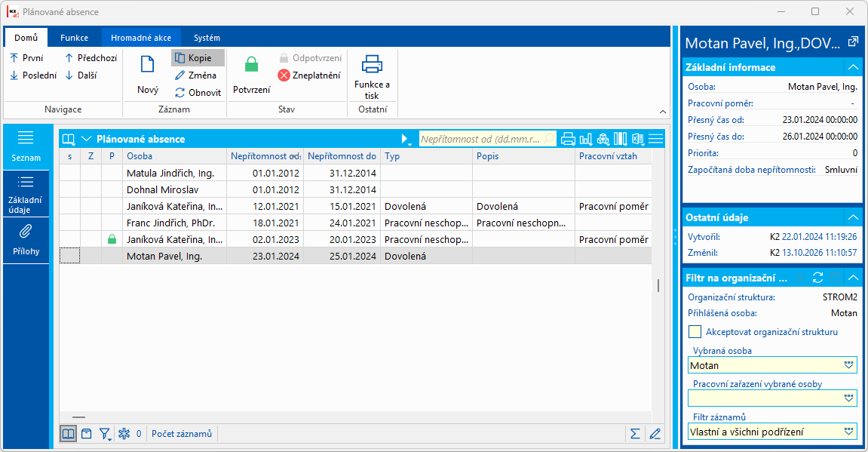Click the cubes icon in list header
The width and height of the screenshot is (868, 452).
pyautogui.click(x=603, y=139)
